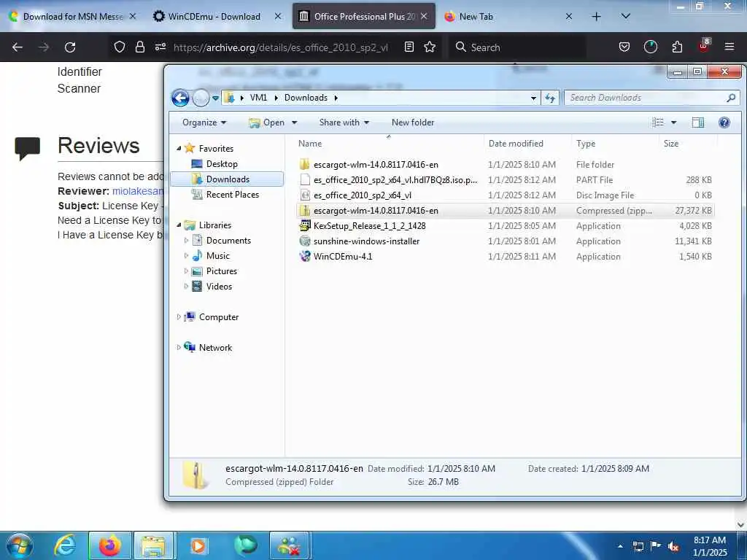
Task: Open site permissions icon in address bar
Action: pos(160,47)
